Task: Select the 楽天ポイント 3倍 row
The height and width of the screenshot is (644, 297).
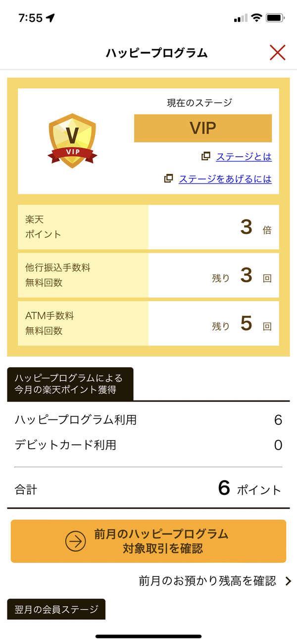Action: pos(148,227)
